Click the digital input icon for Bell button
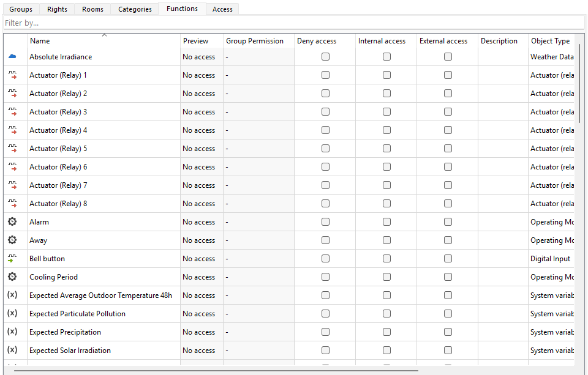The image size is (588, 375). [12, 259]
